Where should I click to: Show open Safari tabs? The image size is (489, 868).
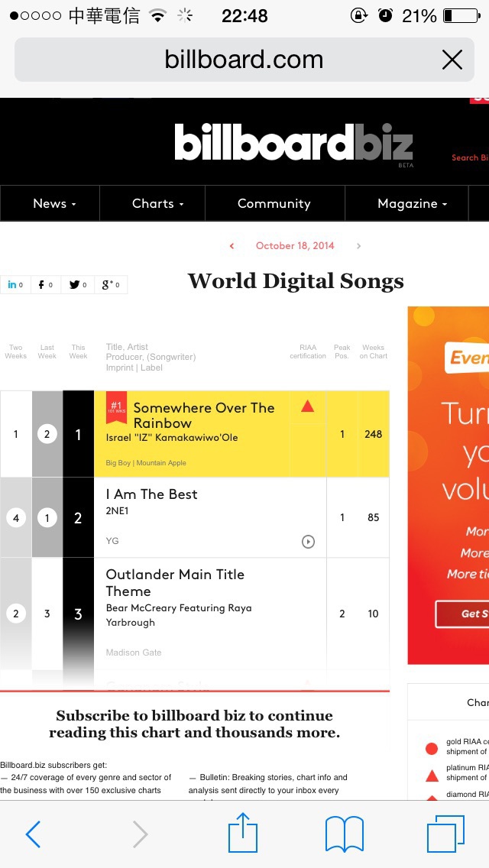click(x=445, y=834)
